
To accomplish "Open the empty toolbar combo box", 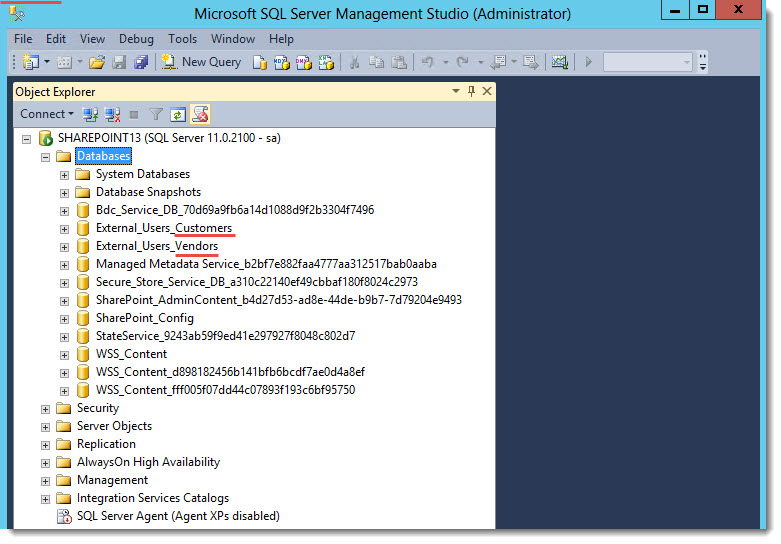I will click(648, 62).
